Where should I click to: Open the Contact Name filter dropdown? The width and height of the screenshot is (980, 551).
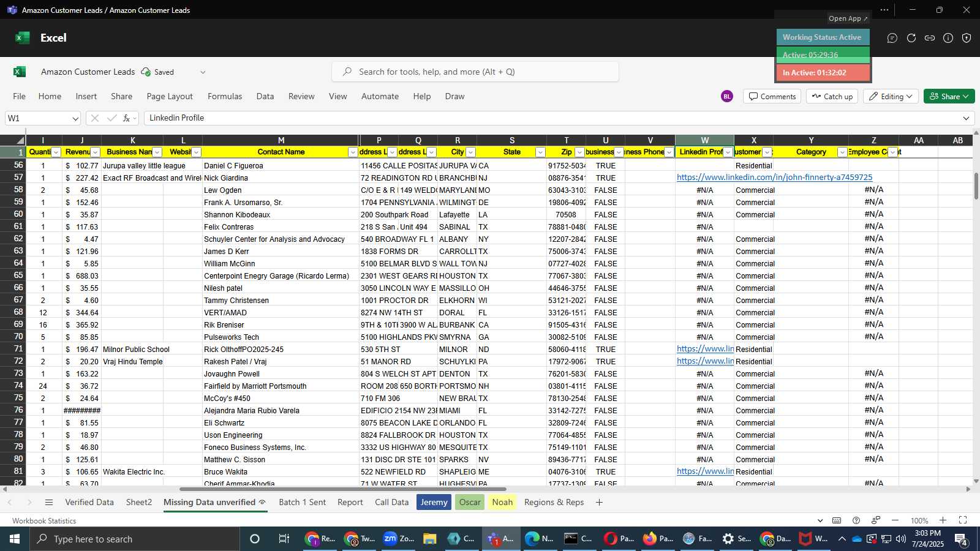coord(353,152)
